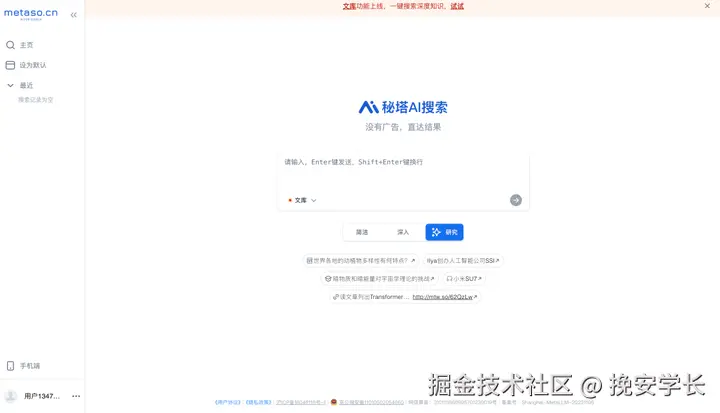Viewport: 720px width, 413px height.
Task: Select 简洁 search mode
Action: [362, 232]
